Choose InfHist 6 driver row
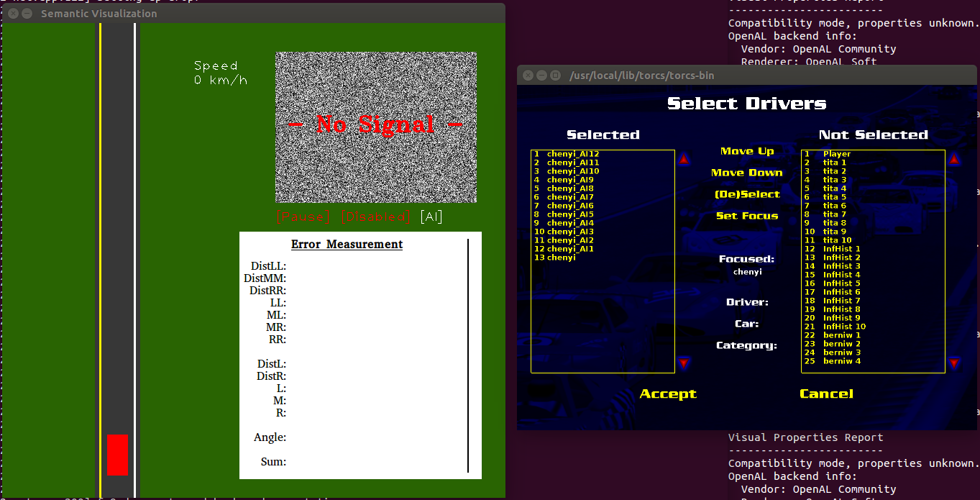This screenshot has width=980, height=500. (873, 292)
